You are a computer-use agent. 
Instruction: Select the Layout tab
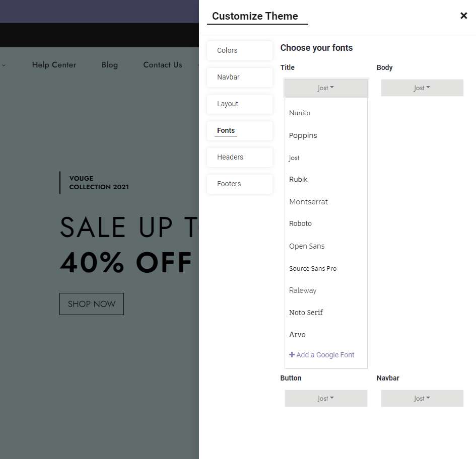click(x=240, y=104)
